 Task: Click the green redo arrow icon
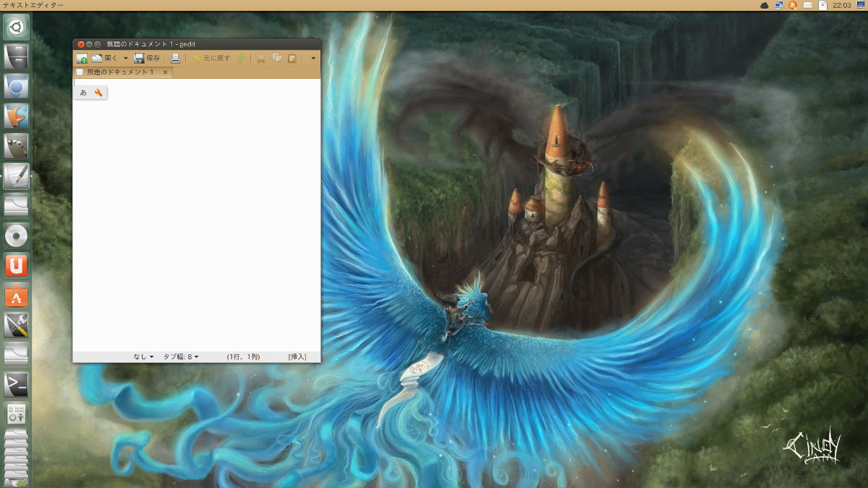pos(240,58)
